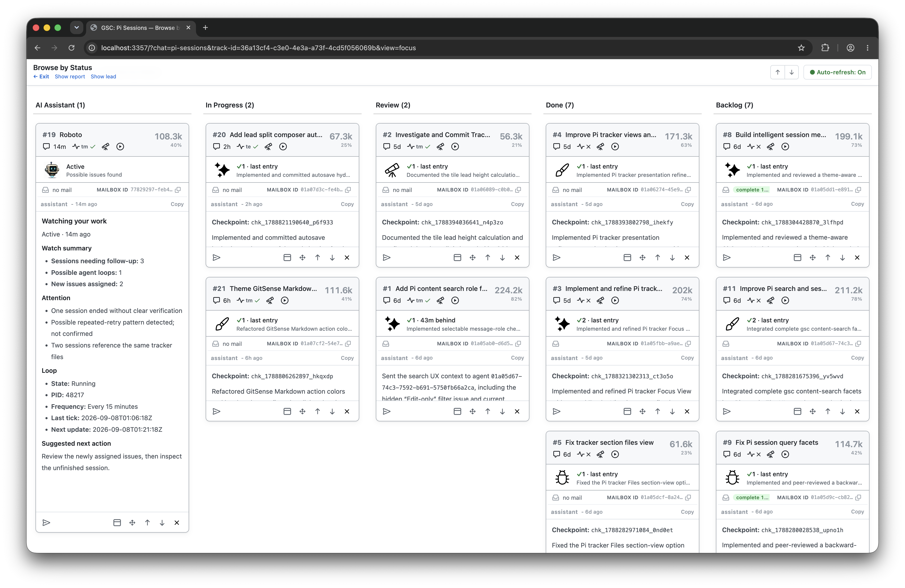Click the Exit link
The height and width of the screenshot is (588, 905).
41,76
